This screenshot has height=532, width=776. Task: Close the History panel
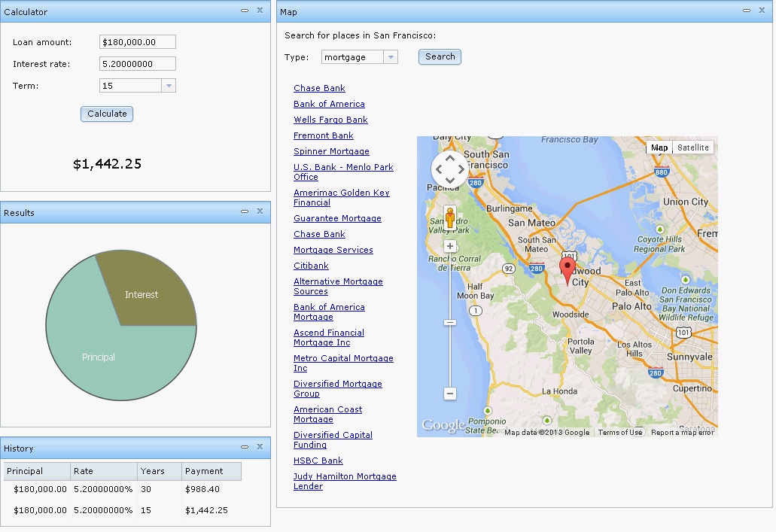click(x=260, y=447)
